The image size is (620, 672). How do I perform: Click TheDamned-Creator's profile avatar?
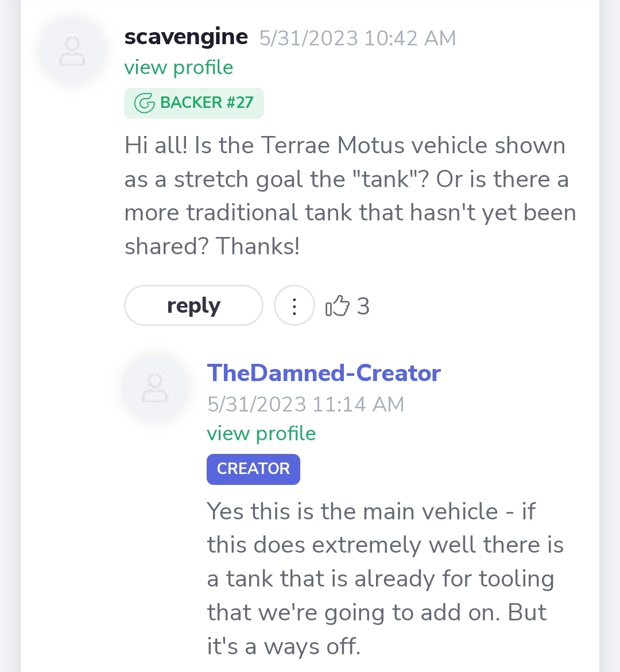[x=155, y=387]
